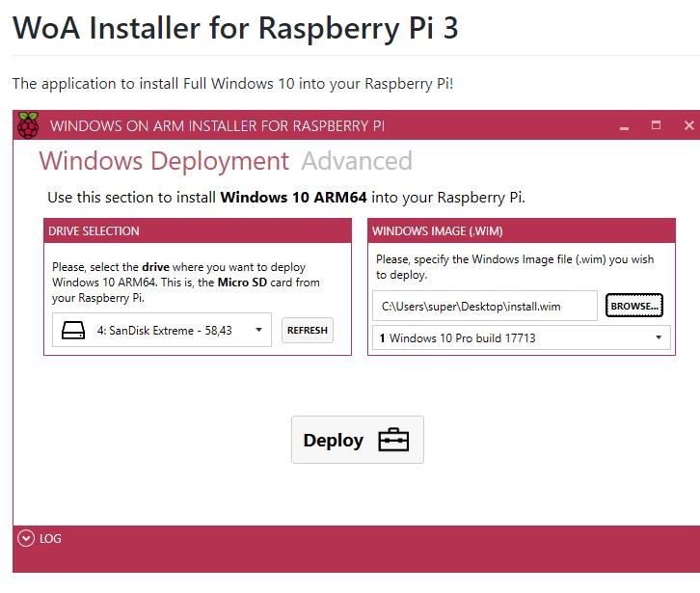Viewport: 700px width, 593px height.
Task: Expand the LOG panel chevron
Action: coord(26,538)
